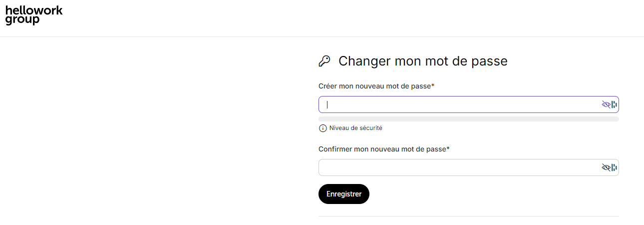
Task: Reveal the confirmation password with the eye icon
Action: tap(606, 167)
